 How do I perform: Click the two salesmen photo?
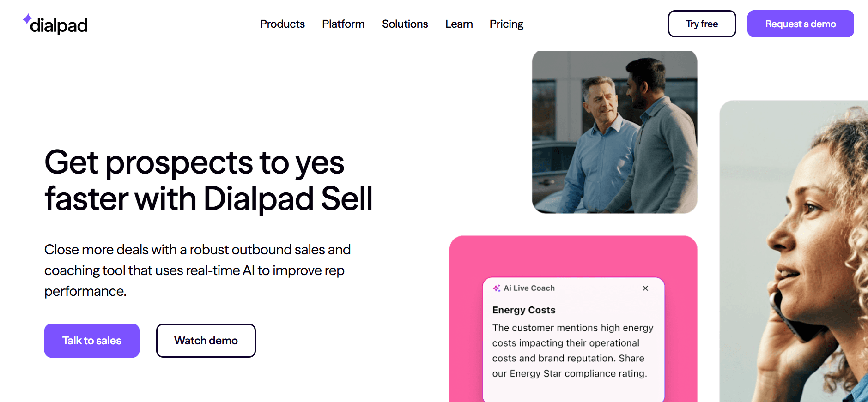pos(615,132)
